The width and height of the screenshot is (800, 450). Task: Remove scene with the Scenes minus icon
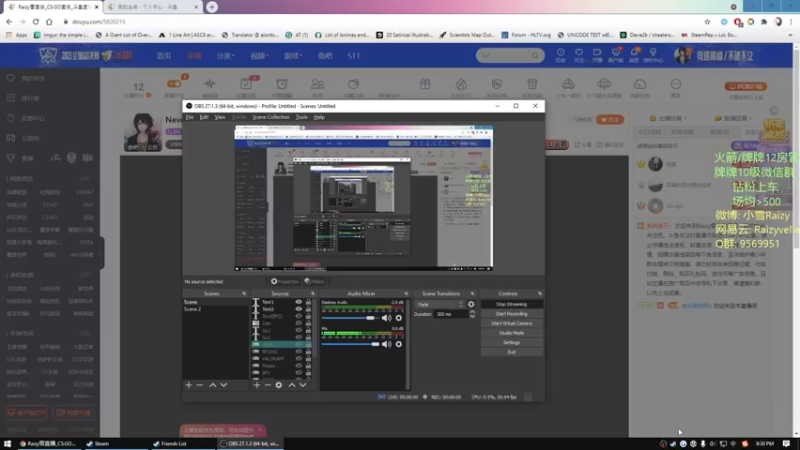[x=199, y=385]
